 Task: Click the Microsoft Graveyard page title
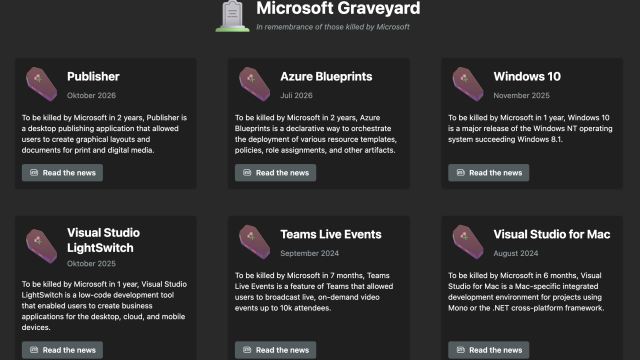[x=338, y=8]
